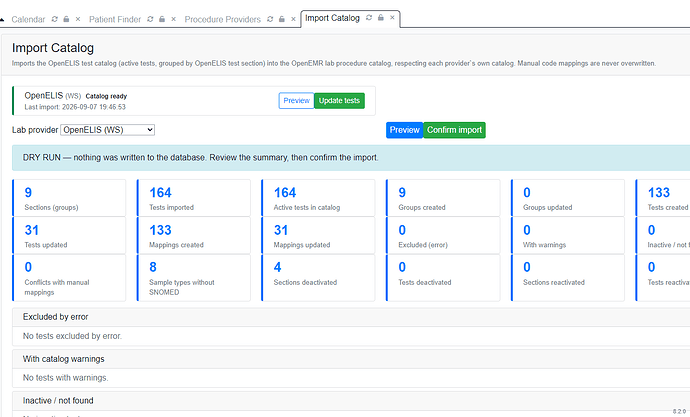Refresh the Procedure Providers tab
This screenshot has height=417, width=690.
[270, 19]
